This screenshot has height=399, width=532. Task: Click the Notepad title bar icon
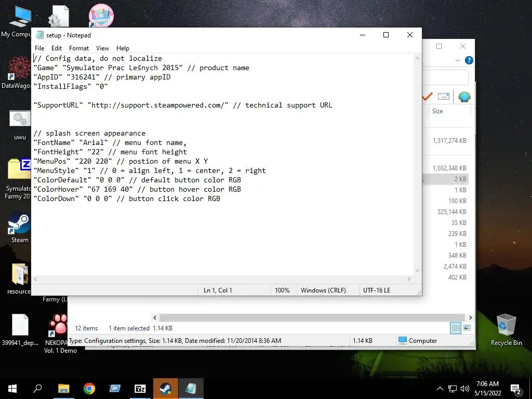coord(39,35)
